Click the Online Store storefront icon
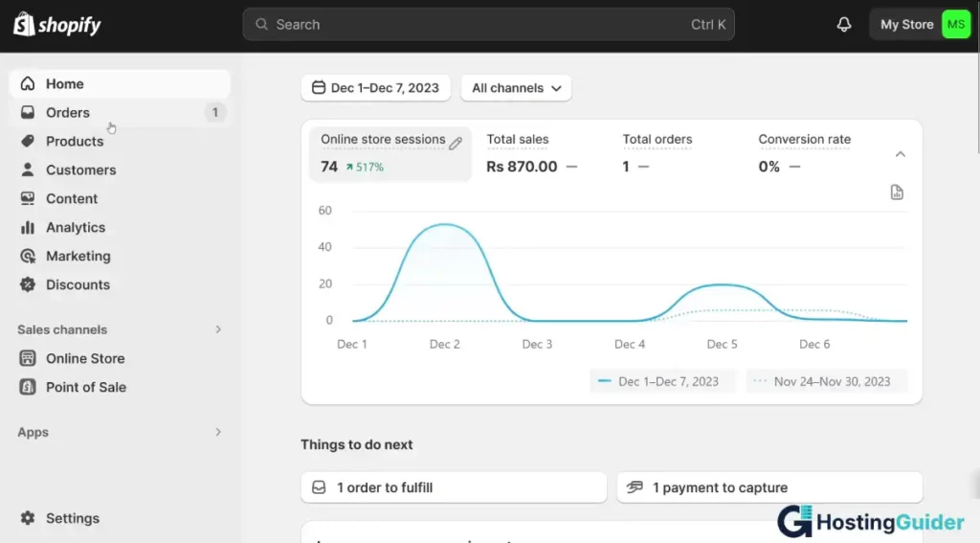 pyautogui.click(x=28, y=358)
